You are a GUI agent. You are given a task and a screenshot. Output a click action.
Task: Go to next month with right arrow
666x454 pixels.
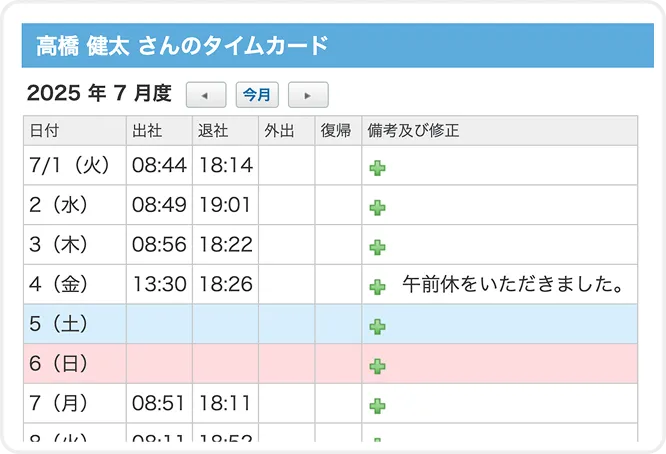[308, 95]
